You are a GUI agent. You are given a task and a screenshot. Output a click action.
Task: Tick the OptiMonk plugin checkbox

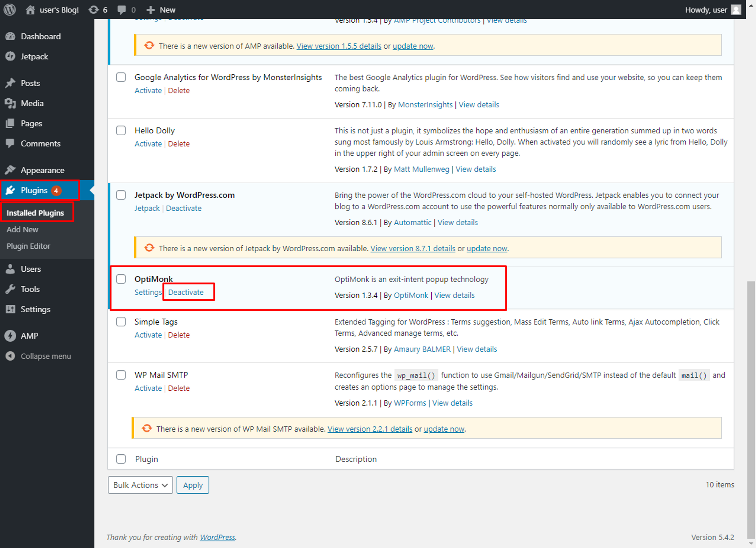[121, 279]
